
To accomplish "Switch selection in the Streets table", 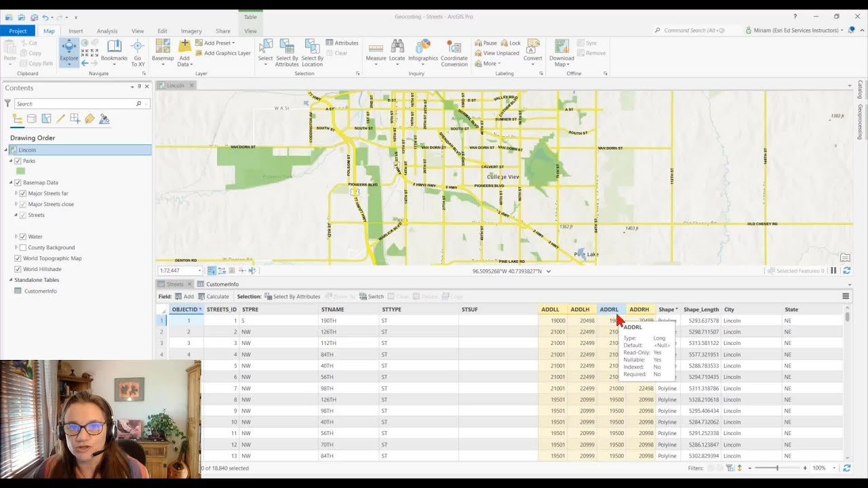I will click(x=372, y=296).
